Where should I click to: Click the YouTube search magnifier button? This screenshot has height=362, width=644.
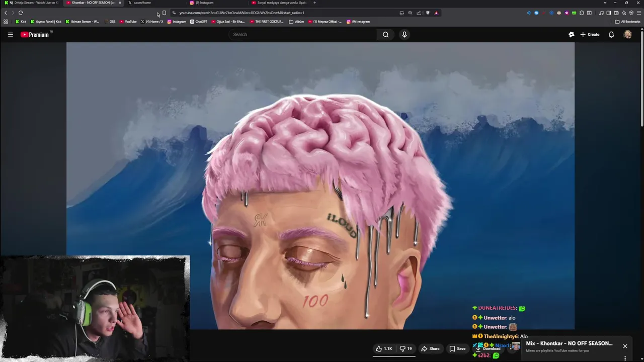coord(385,35)
